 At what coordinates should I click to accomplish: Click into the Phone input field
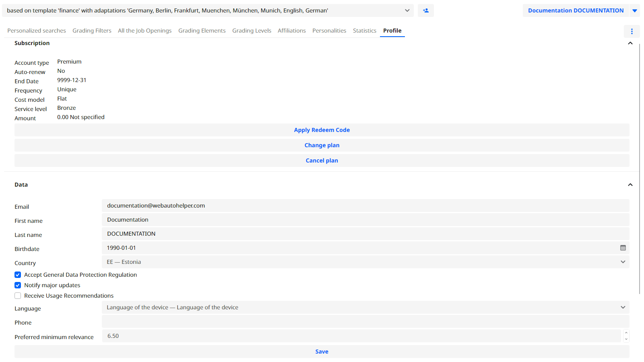(365, 322)
